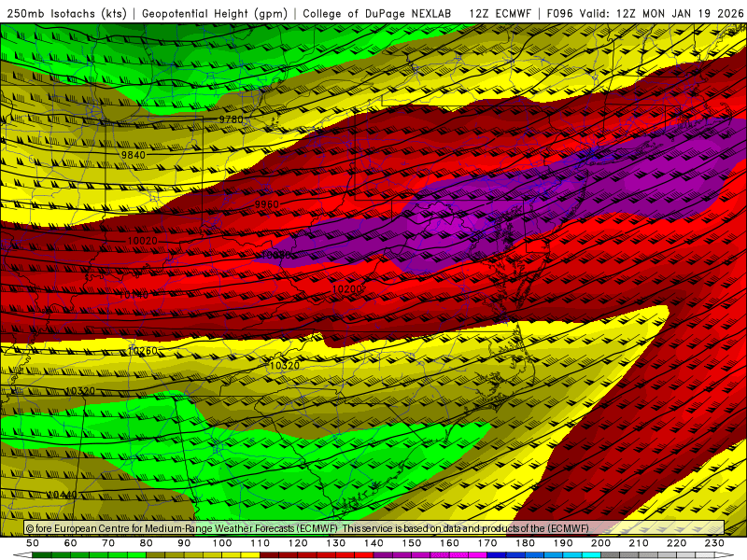This screenshot has width=747, height=560.
Task: Click the 150 value on color scale
Action: (412, 543)
